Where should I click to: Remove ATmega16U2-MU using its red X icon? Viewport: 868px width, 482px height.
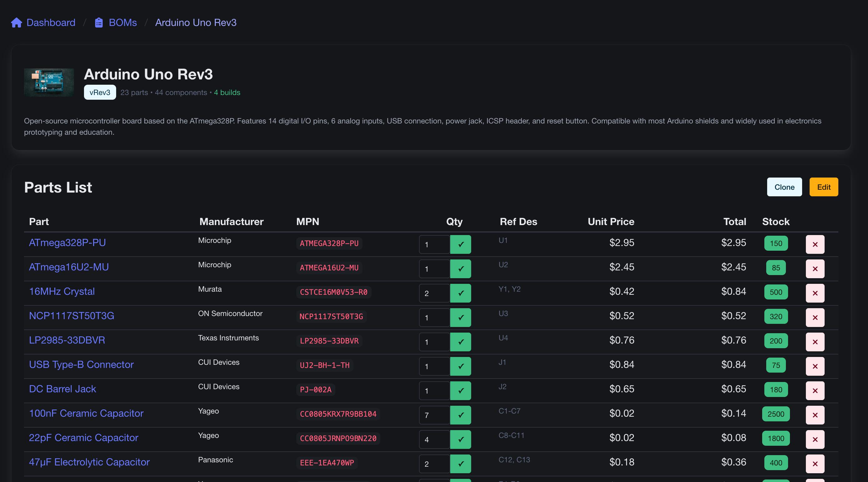tap(815, 269)
